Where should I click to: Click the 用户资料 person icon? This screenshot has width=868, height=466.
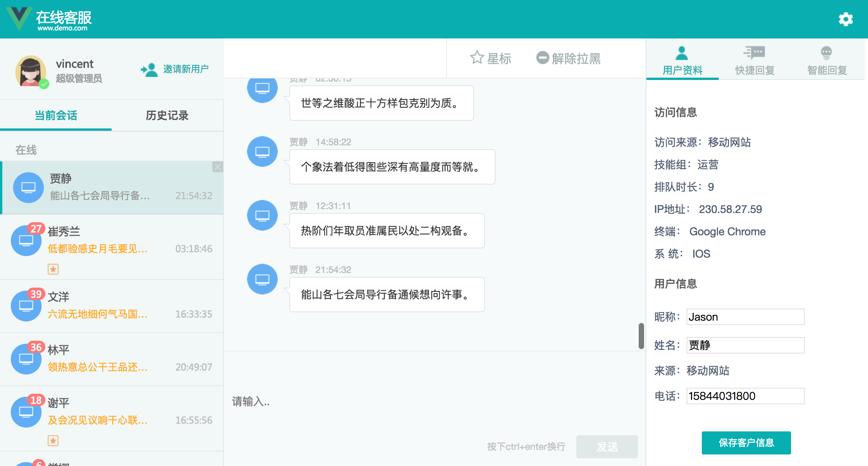click(682, 53)
